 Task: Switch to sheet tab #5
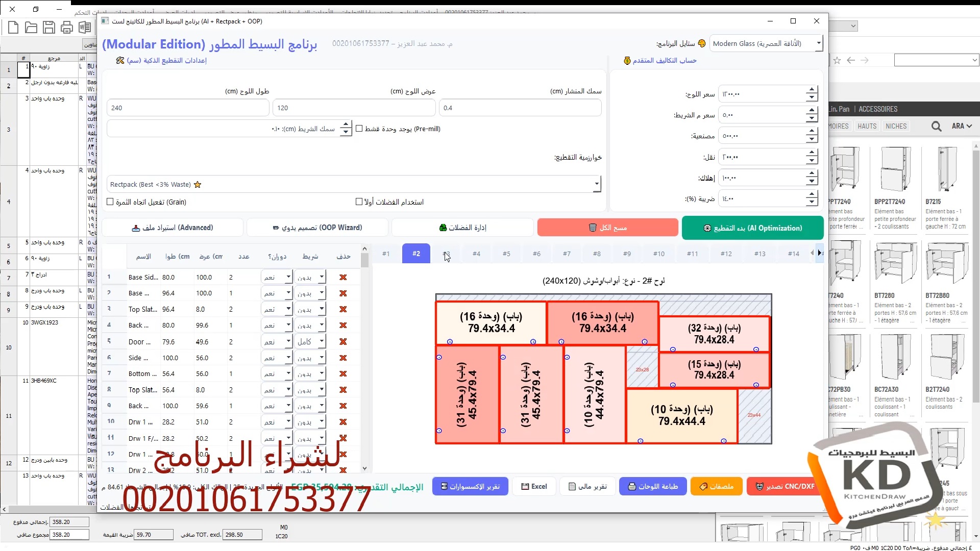507,253
